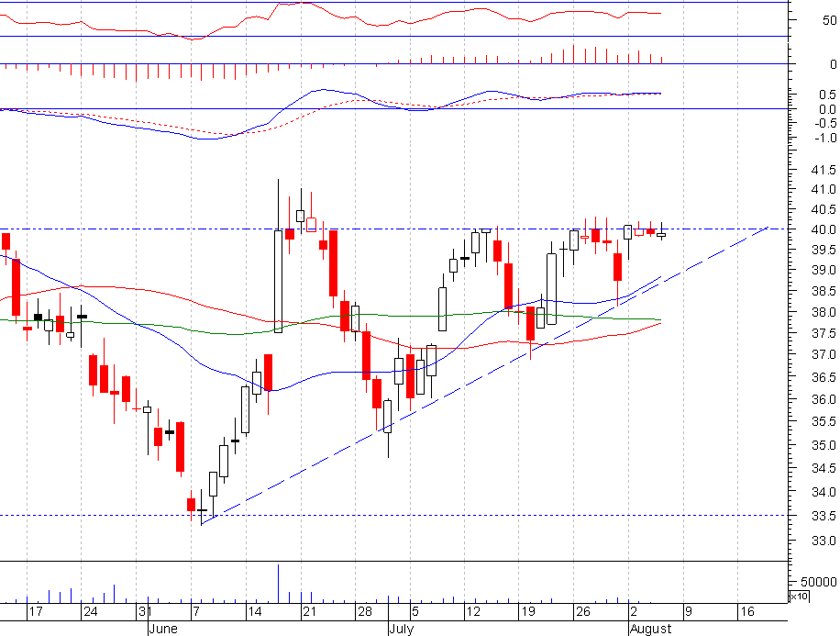Select the date label 12 on the time axis
The width and height of the screenshot is (840, 636).
click(473, 612)
